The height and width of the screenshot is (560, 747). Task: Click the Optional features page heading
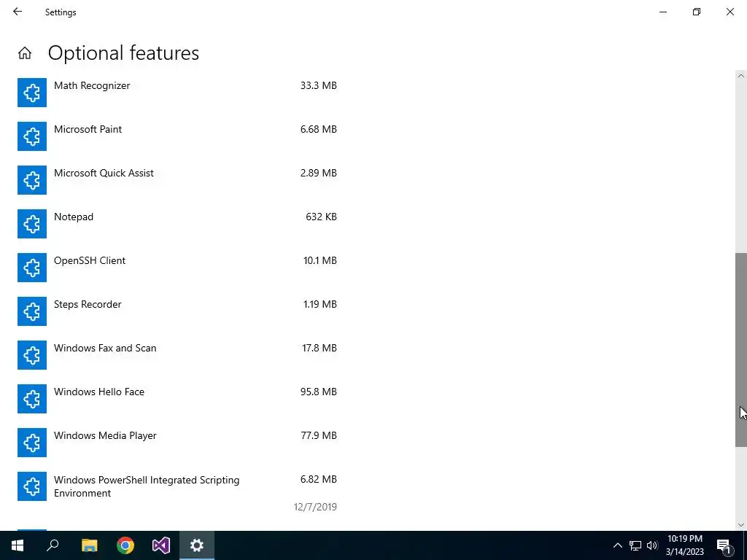coord(123,53)
